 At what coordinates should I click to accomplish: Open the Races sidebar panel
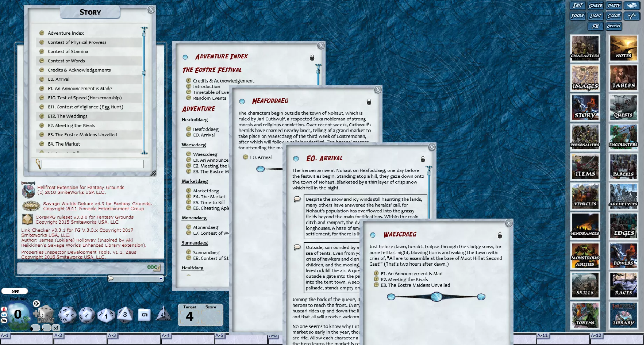click(623, 286)
